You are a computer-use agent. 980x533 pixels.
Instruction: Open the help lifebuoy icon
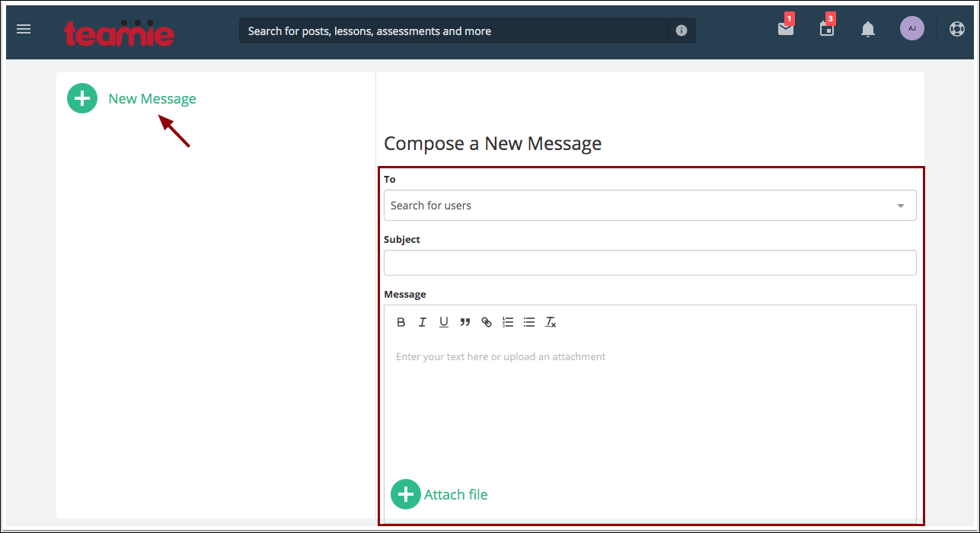[x=957, y=29]
